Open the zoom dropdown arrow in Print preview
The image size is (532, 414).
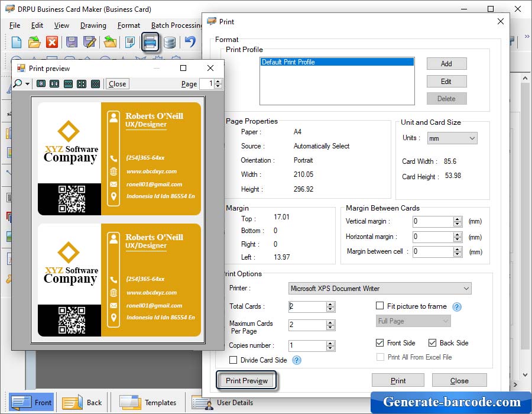pos(27,84)
